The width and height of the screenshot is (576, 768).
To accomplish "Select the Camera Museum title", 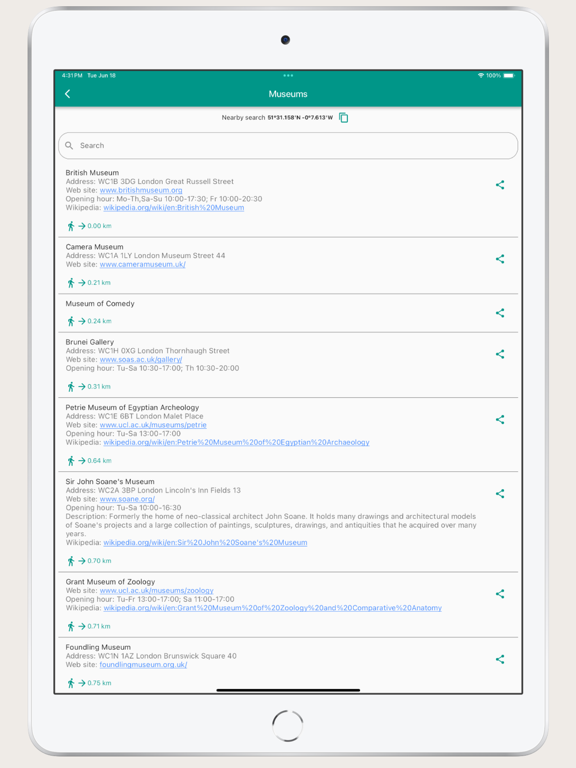I will pos(95,247).
